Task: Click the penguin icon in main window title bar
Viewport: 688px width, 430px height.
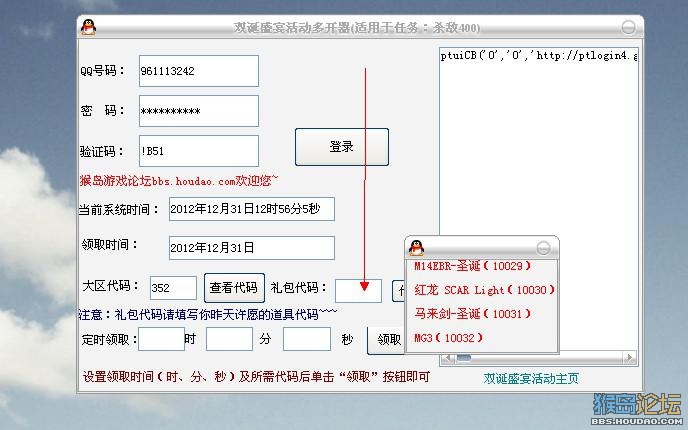Action: click(x=88, y=27)
